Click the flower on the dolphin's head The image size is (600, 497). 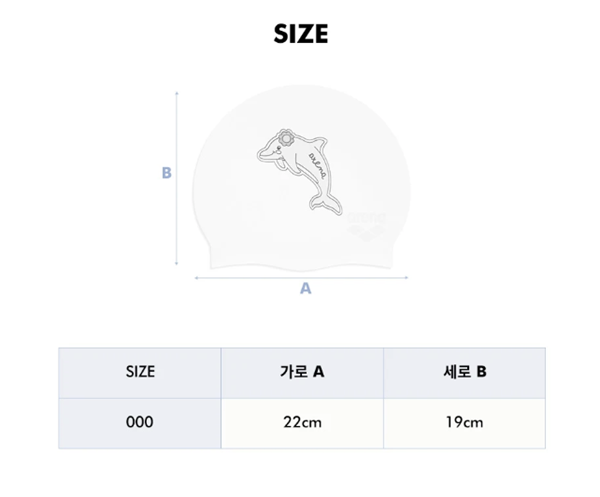[x=284, y=139]
